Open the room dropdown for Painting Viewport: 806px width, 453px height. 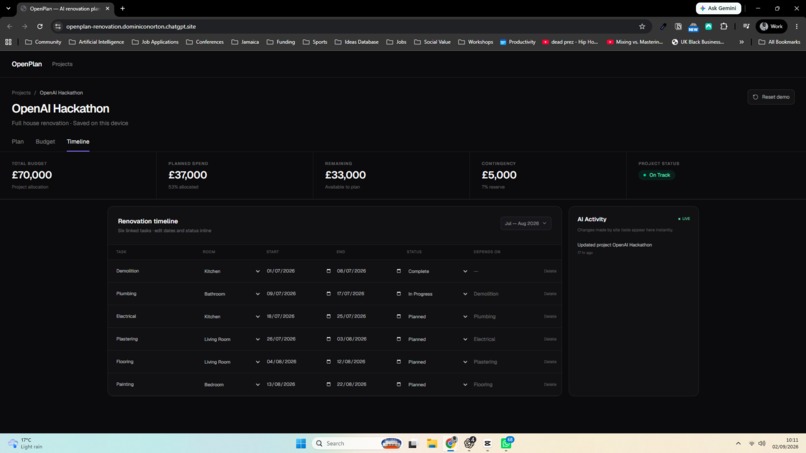232,384
